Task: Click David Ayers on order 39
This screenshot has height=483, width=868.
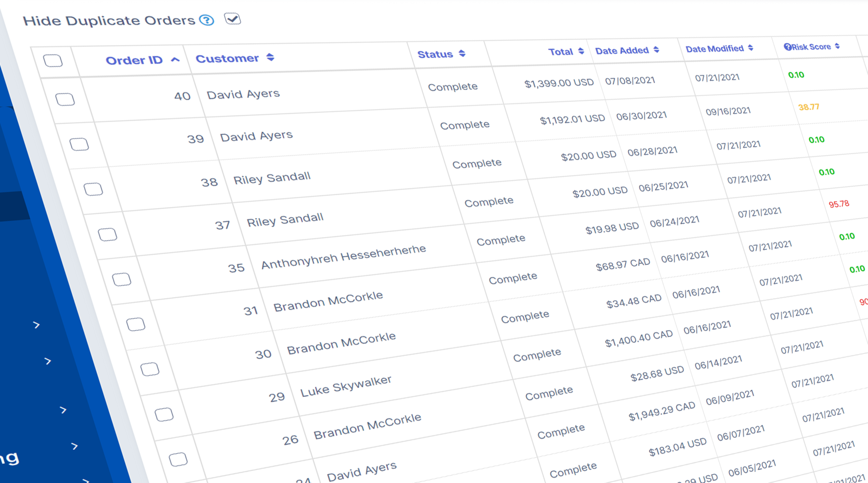Action: pyautogui.click(x=256, y=136)
